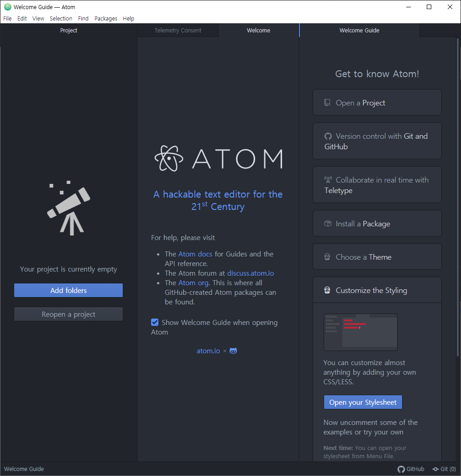Viewport: 461px width, 476px height.
Task: Click the 'Get to know Atom!' heading
Action: 377,74
